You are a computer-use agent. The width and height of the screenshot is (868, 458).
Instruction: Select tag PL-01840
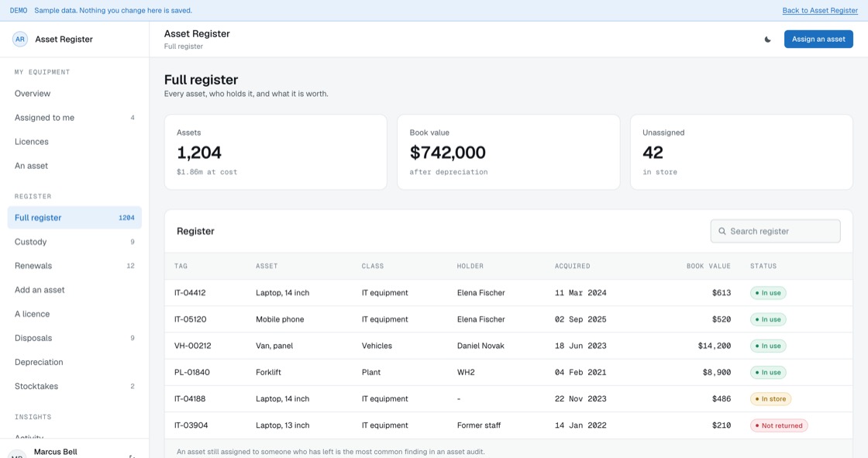pos(192,372)
